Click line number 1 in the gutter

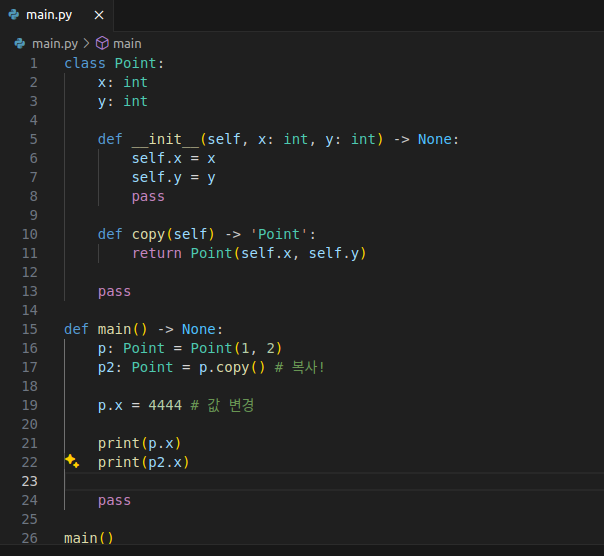[33, 63]
